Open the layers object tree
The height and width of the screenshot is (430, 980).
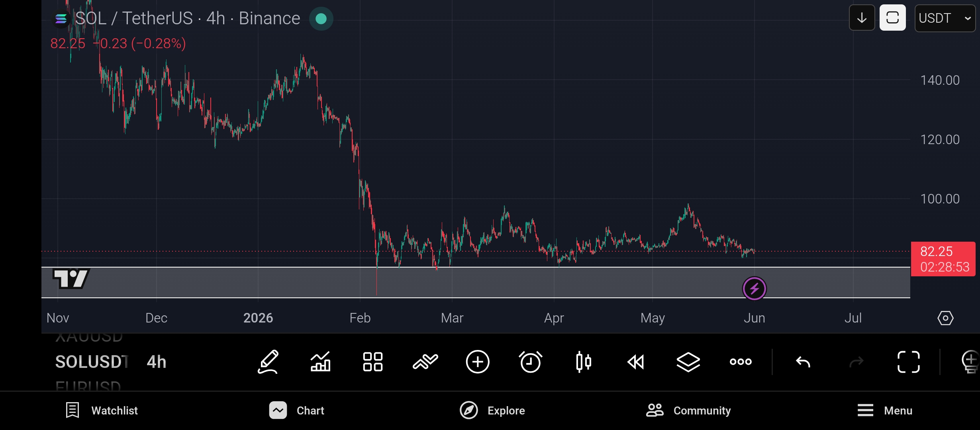tap(688, 362)
